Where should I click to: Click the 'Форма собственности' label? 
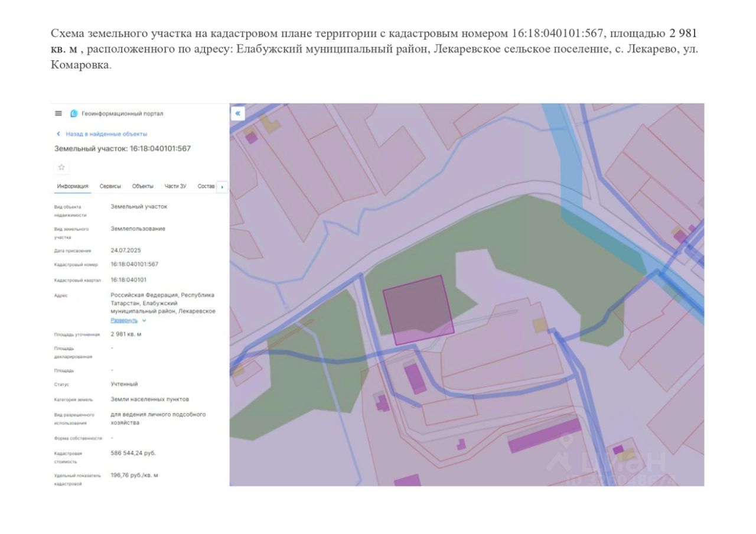point(78,438)
